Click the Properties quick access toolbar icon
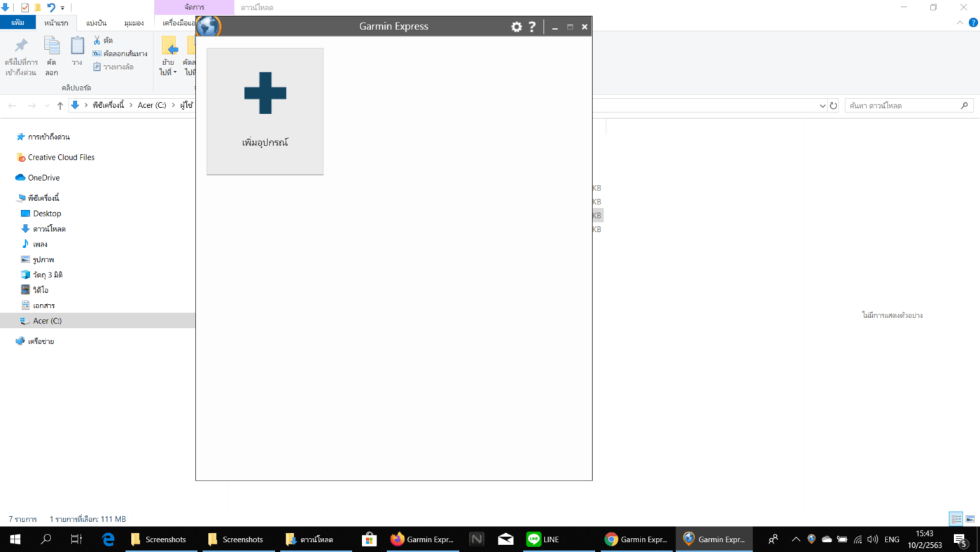This screenshot has height=552, width=980. click(x=25, y=8)
